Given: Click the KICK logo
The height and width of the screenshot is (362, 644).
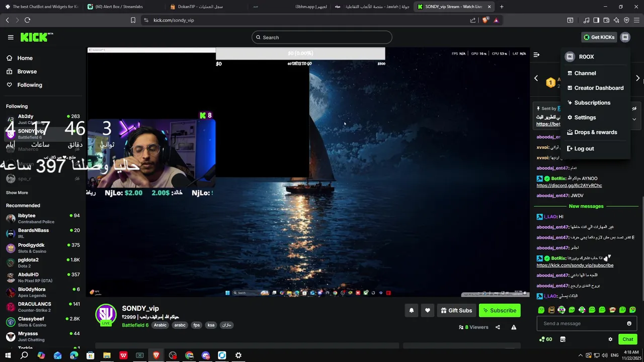Looking at the screenshot, I should click(36, 37).
